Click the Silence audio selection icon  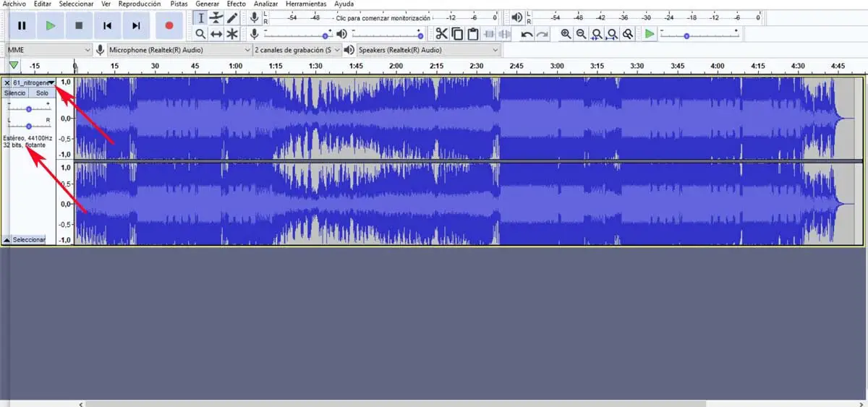[504, 33]
